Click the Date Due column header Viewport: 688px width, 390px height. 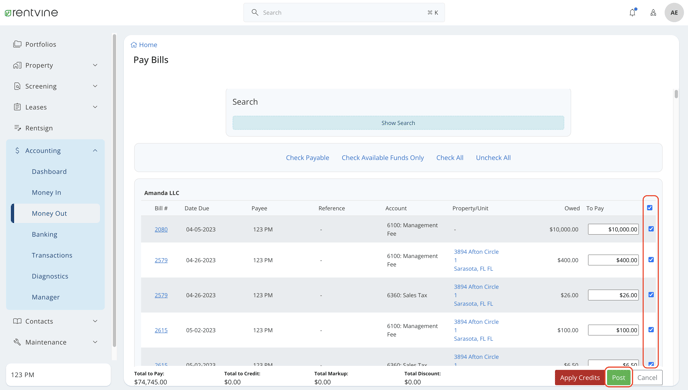(x=197, y=208)
